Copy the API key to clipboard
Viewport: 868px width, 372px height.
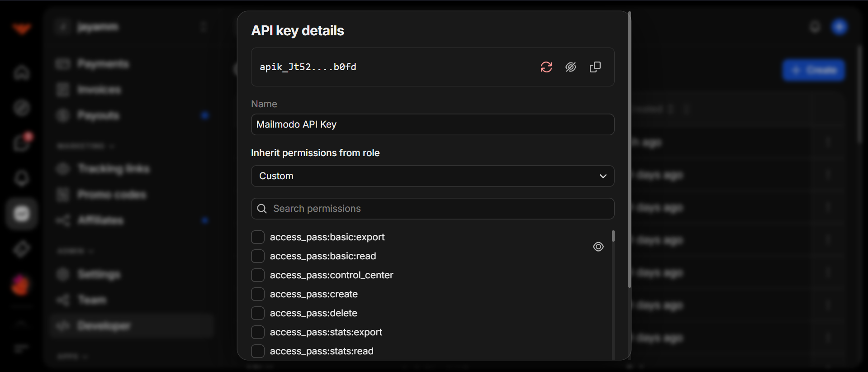(595, 67)
